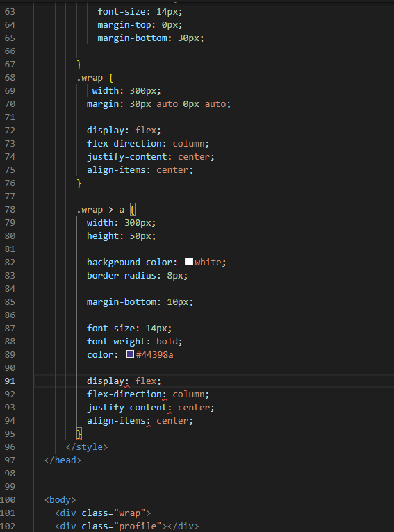This screenshot has height=532, width=394.
Task: Click the highlighted closing brace on line 95
Action: tap(79, 434)
